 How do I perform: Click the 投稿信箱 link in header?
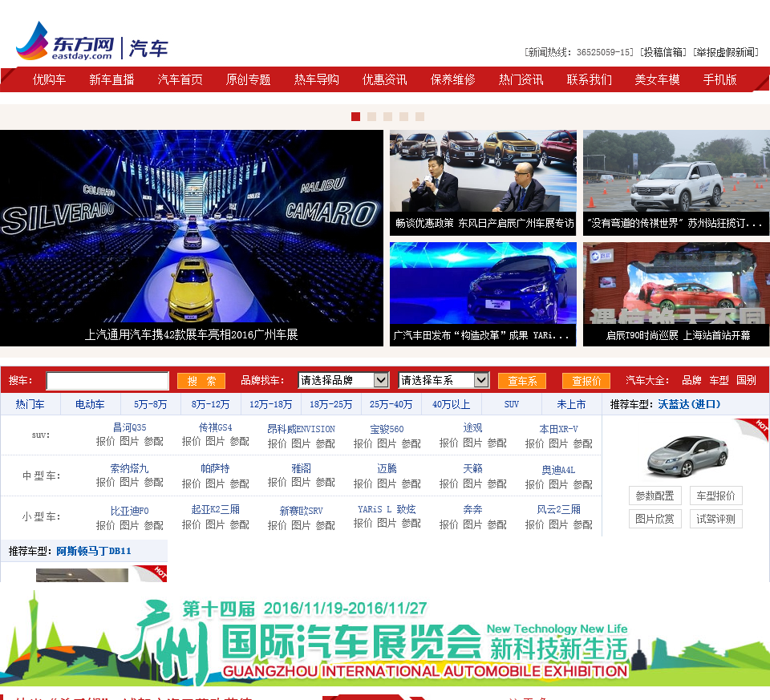pyautogui.click(x=663, y=52)
